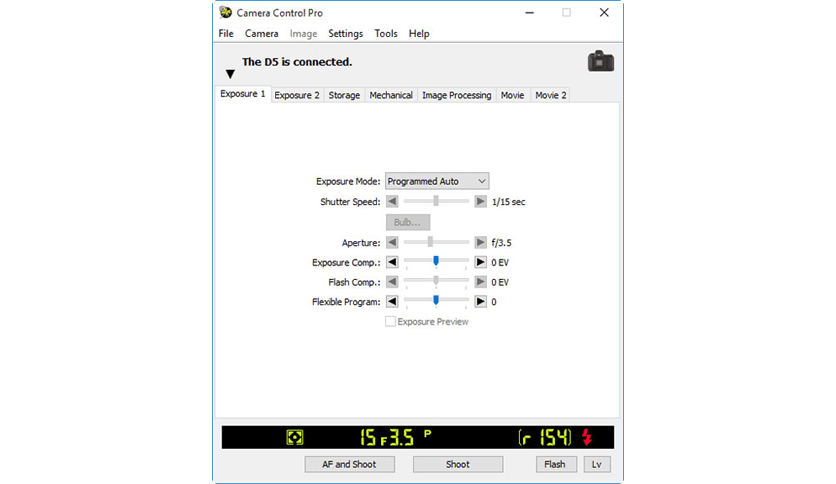Switch to the Exposure 1 tab
This screenshot has width=836, height=484.
[x=243, y=94]
